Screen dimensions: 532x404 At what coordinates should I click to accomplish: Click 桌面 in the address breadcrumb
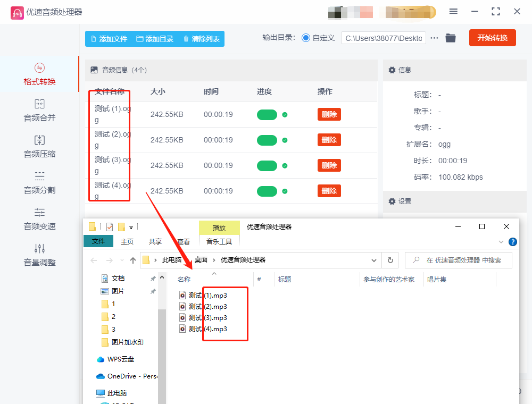(x=201, y=260)
